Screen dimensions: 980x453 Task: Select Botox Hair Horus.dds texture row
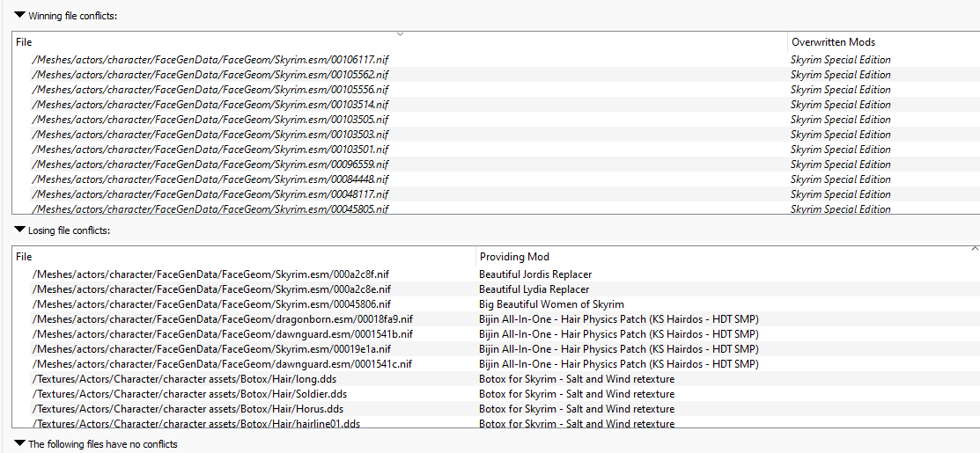click(497, 409)
